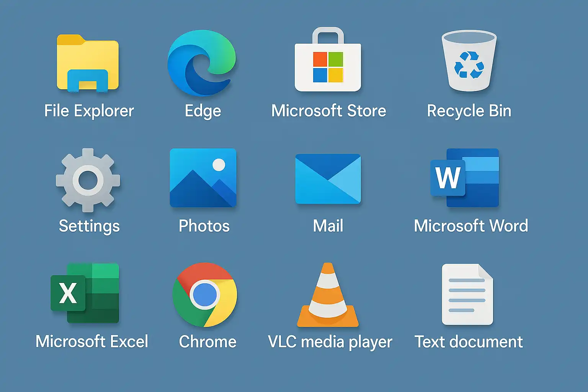Select the "Microsoft Word" label text
The height and width of the screenshot is (392, 588).
click(471, 226)
